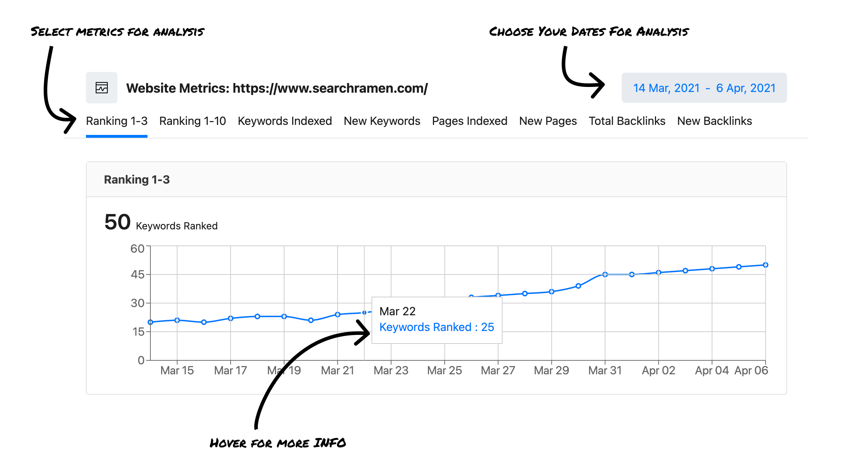Click the Mar 22 tooltip box
This screenshot has width=868, height=472.
[437, 320]
